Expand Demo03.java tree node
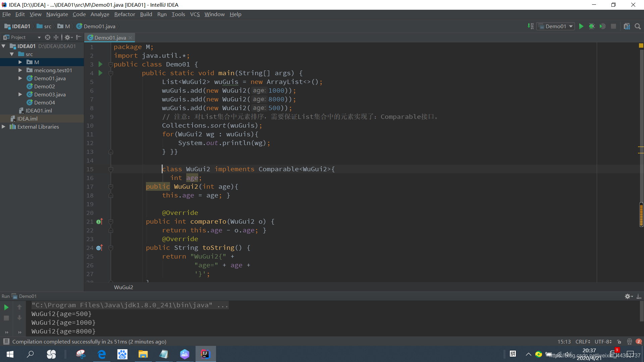The width and height of the screenshot is (644, 362). pyautogui.click(x=20, y=94)
